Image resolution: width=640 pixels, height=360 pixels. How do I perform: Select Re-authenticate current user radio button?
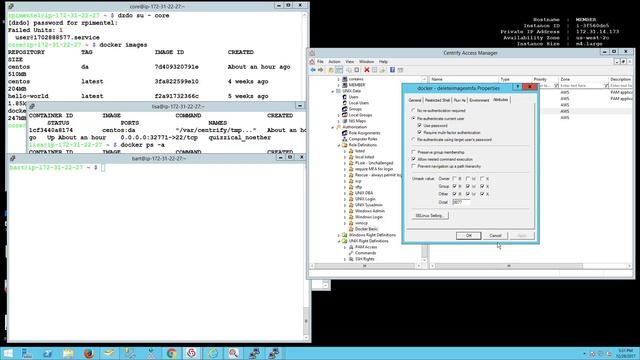(x=413, y=118)
